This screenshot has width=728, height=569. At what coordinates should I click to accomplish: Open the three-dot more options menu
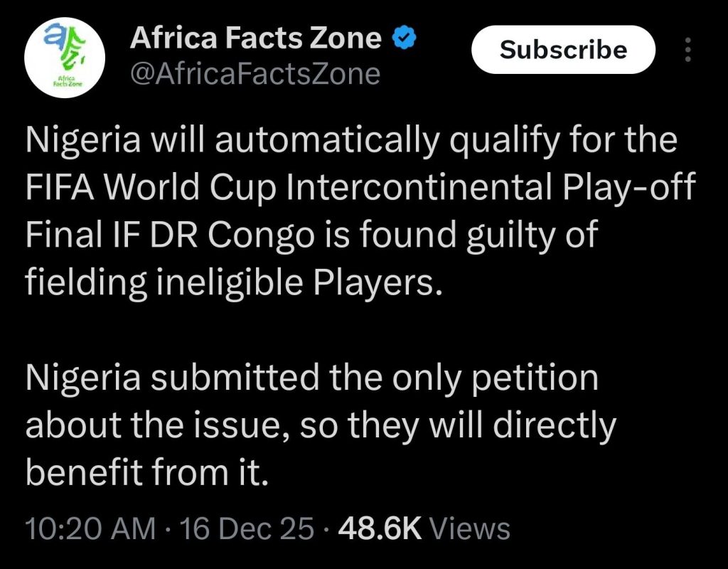(687, 50)
